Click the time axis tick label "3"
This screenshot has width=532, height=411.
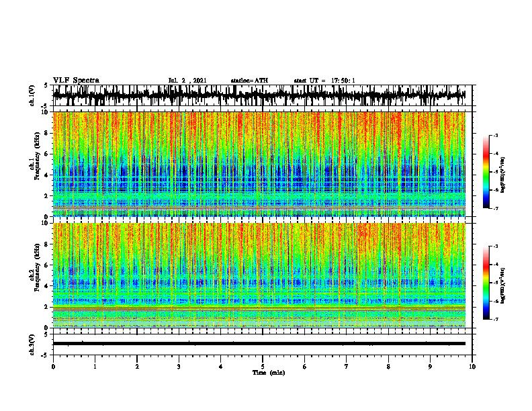[x=179, y=367]
